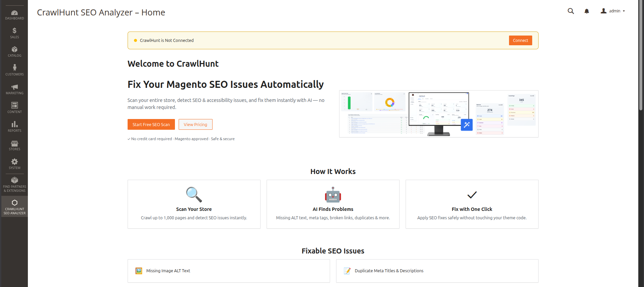Screen dimensions: 644x287
Task: Click 'Scan Your Store' card title
Action: (194, 209)
